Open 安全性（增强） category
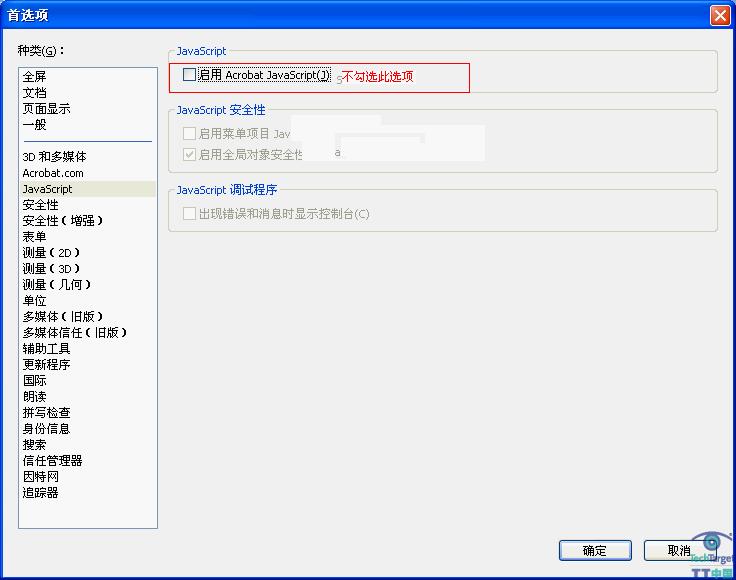 [63, 221]
